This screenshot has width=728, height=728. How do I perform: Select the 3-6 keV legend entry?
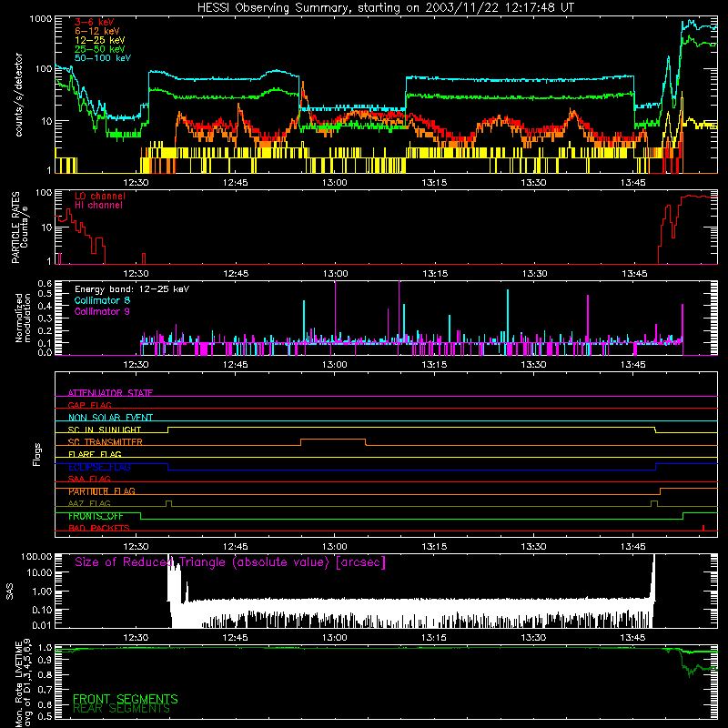click(94, 22)
